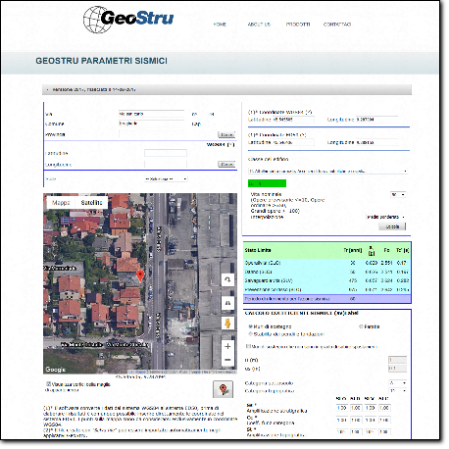Click the WGS84 Latitudine input on left

click(165, 153)
